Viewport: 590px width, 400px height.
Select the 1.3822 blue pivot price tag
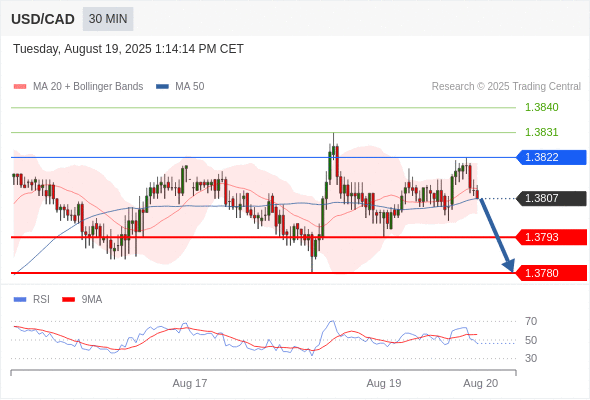551,157
